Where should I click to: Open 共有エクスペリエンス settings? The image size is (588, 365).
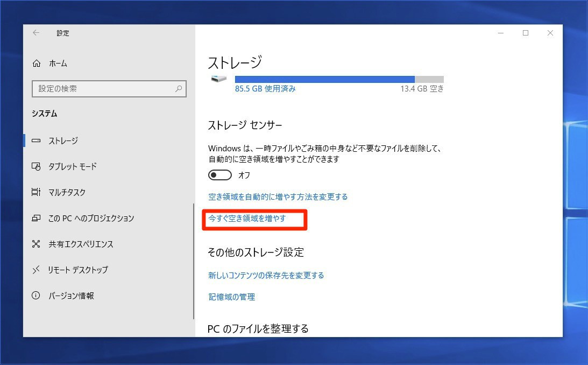click(81, 244)
